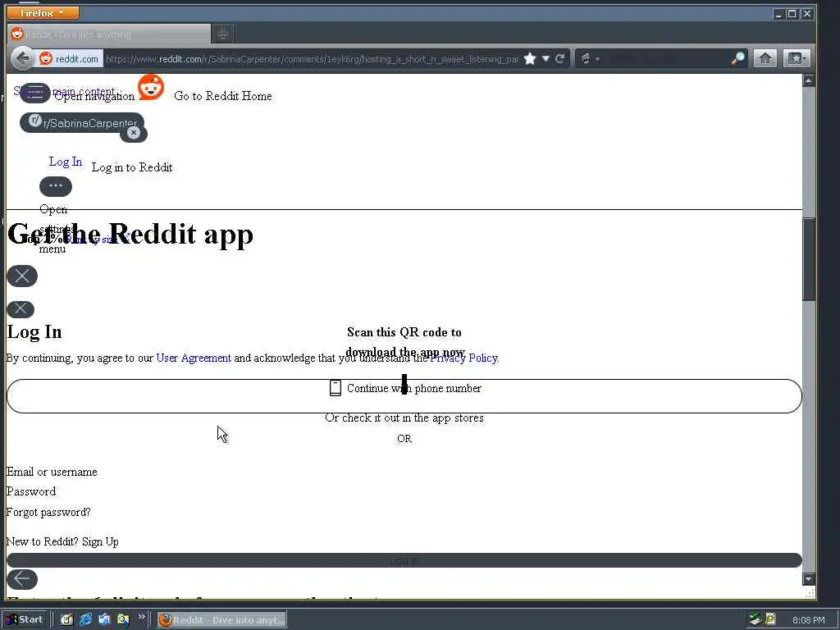Open the three-dots settings menu button
The width and height of the screenshot is (840, 630).
(56, 186)
